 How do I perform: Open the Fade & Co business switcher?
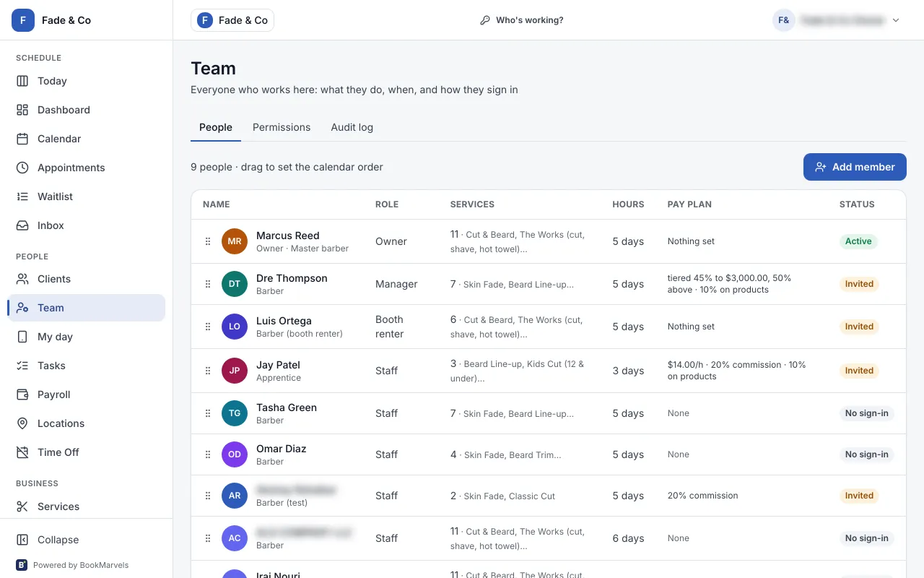[232, 20]
